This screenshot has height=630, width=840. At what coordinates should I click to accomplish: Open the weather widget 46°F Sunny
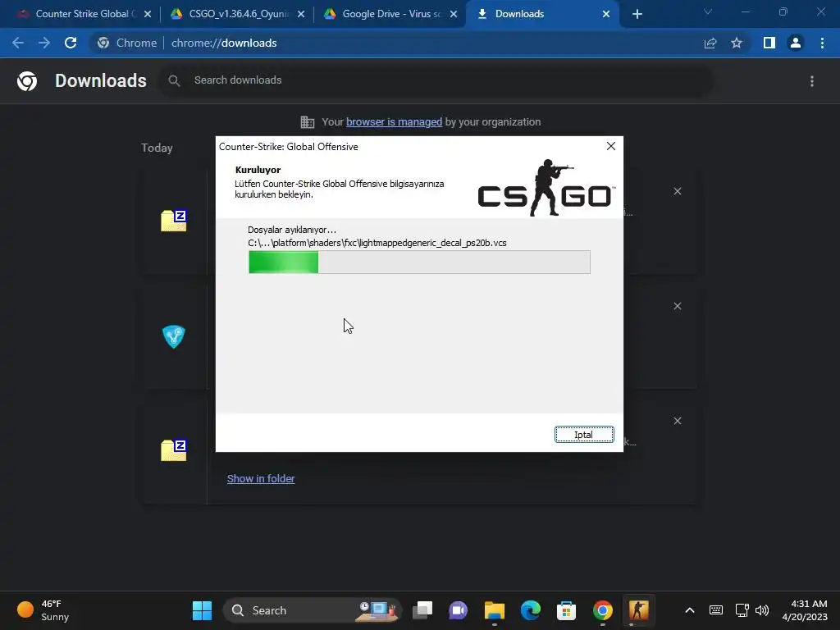(x=44, y=610)
